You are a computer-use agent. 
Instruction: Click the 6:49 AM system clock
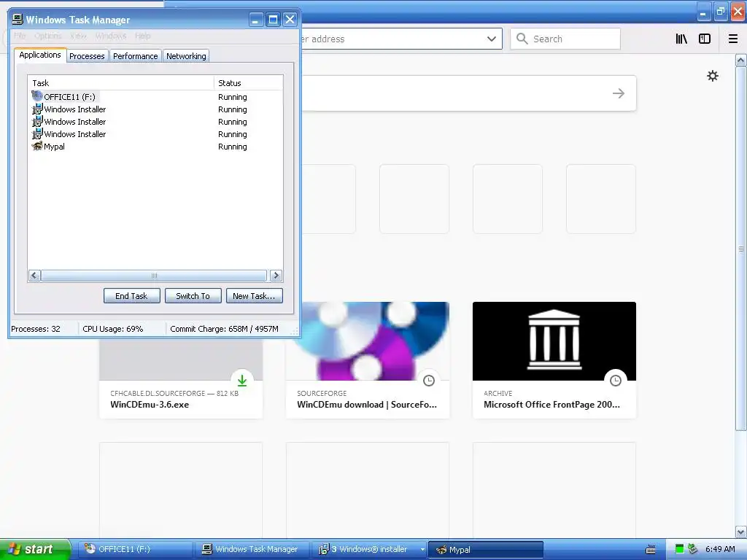720,549
